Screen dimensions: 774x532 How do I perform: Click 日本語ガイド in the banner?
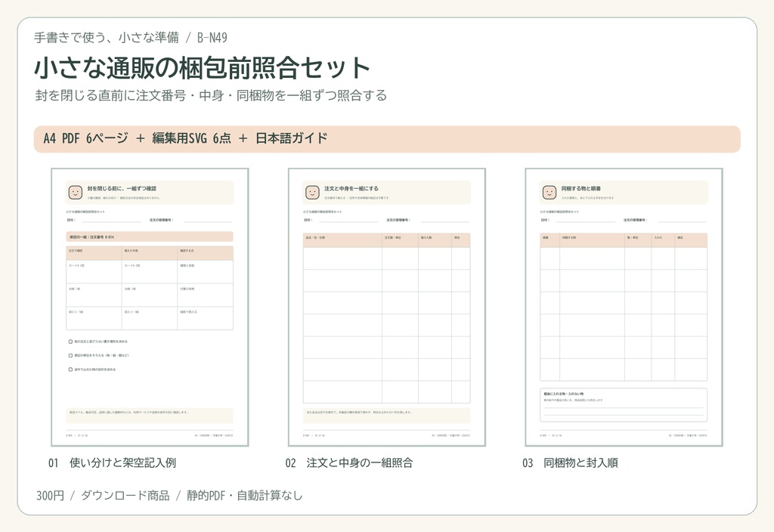(x=292, y=139)
